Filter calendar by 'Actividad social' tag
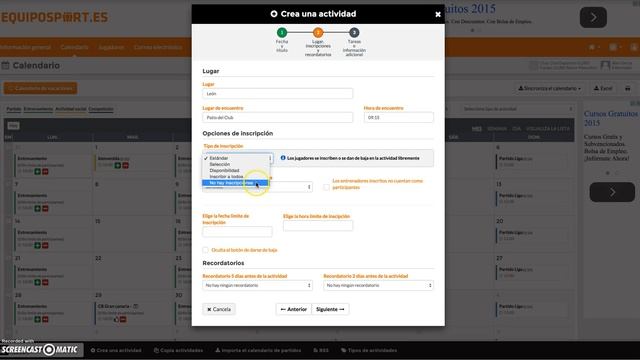The image size is (640, 360). click(x=71, y=109)
